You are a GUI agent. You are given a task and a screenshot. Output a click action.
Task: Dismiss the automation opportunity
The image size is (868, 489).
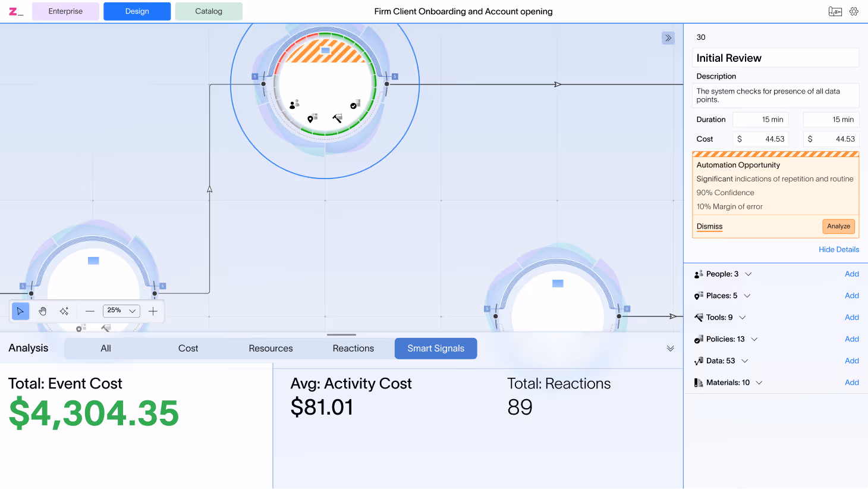point(709,227)
